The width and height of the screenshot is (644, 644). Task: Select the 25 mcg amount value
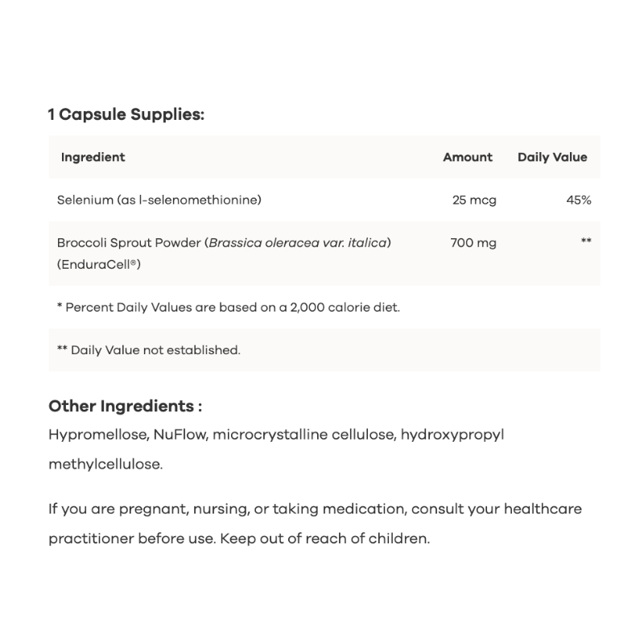[474, 200]
